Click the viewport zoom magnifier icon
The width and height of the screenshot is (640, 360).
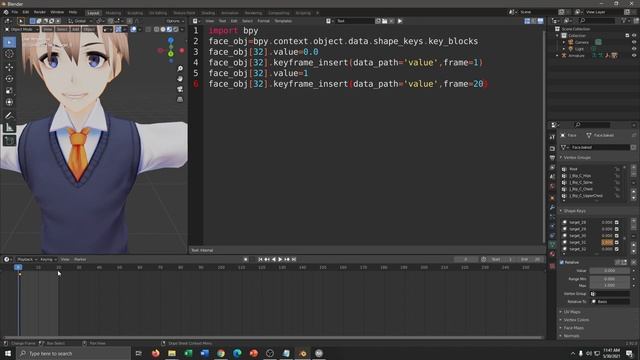[x=180, y=69]
